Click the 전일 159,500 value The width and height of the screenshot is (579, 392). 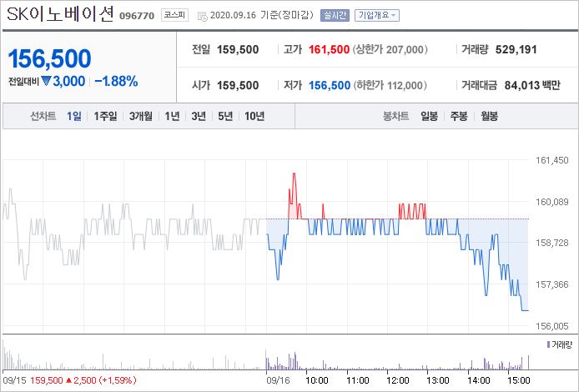point(238,49)
